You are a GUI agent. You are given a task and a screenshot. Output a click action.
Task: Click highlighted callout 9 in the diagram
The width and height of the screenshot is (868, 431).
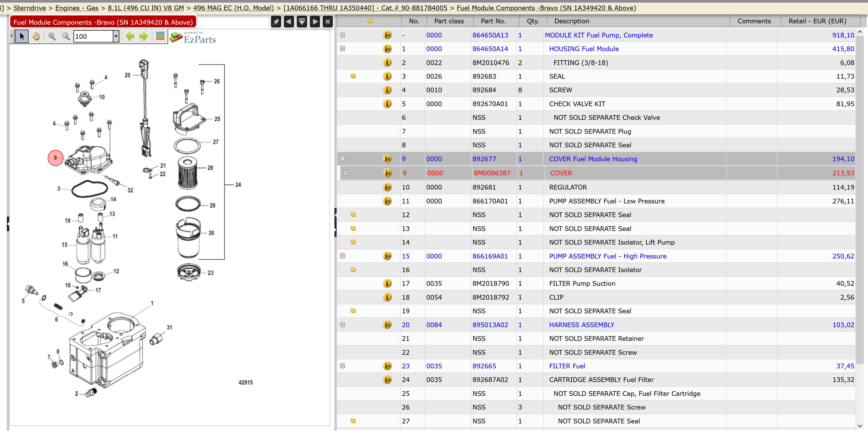tap(56, 158)
